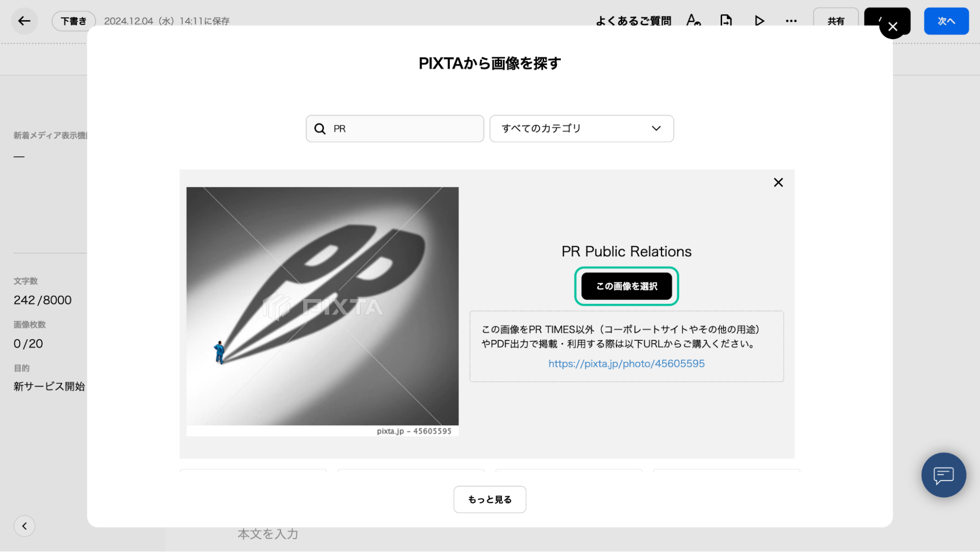Click the back arrow icon
This screenshot has height=552, width=980.
coord(24,21)
